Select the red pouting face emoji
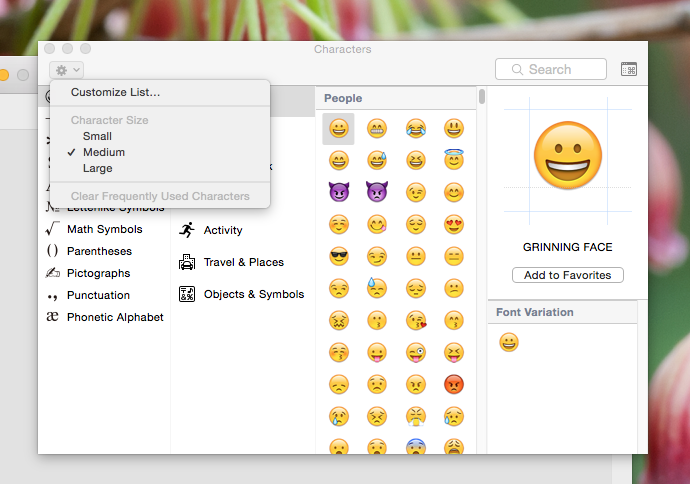690x484 pixels. [454, 385]
